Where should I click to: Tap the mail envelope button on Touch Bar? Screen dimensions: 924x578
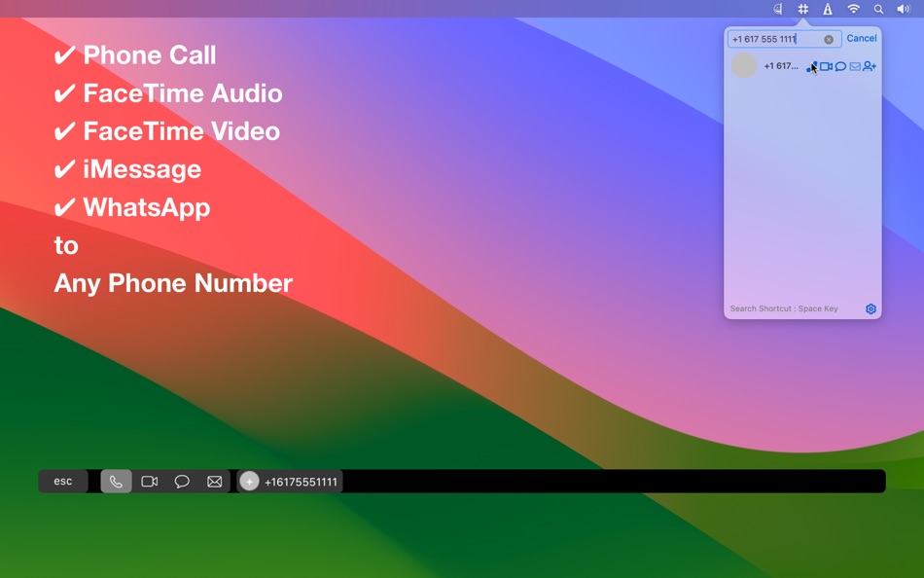(x=215, y=482)
